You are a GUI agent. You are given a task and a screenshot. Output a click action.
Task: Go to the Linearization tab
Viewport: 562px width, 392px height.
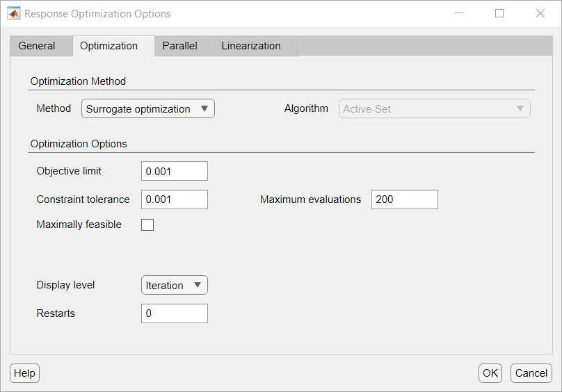point(251,46)
